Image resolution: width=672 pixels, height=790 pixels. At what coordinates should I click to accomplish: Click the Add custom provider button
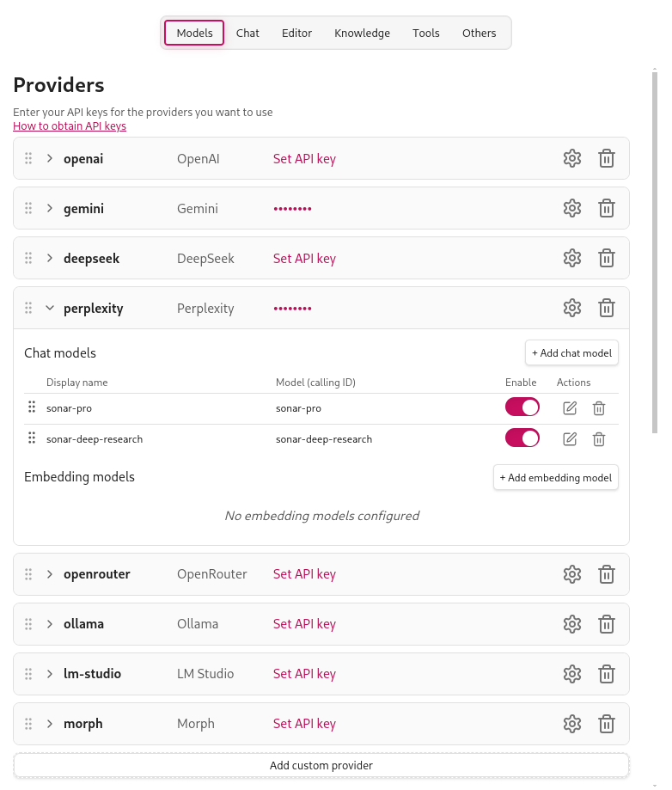click(x=321, y=765)
